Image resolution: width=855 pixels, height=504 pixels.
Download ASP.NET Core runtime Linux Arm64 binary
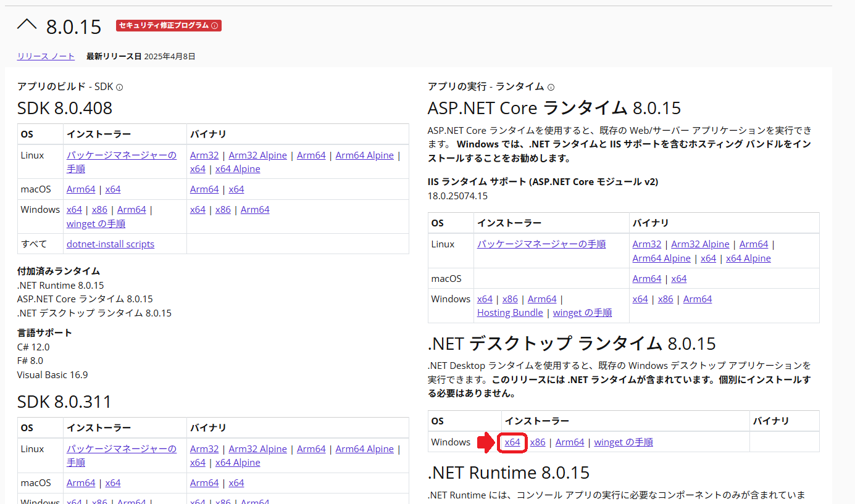click(x=754, y=244)
